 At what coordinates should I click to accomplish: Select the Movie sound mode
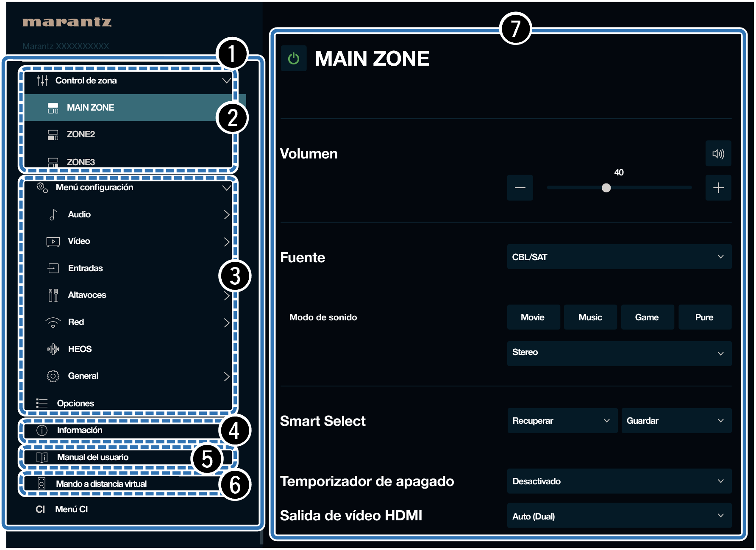533,317
